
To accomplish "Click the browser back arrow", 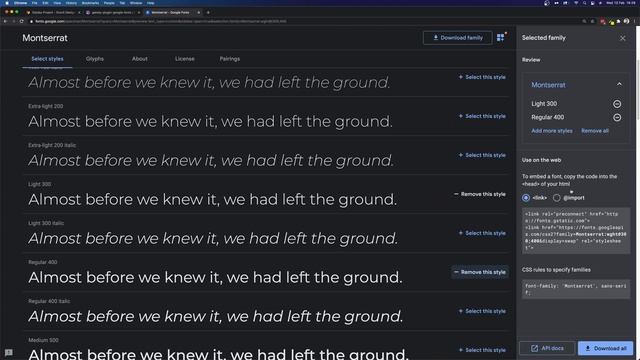I will coord(5,21).
